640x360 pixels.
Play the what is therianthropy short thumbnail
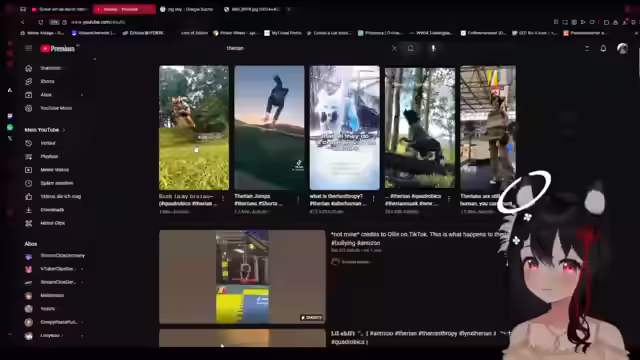tap(344, 128)
